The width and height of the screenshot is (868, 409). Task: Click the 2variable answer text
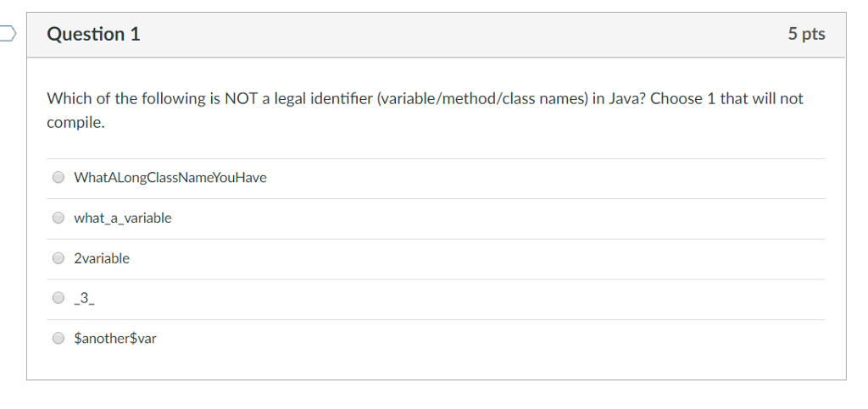tap(102, 258)
